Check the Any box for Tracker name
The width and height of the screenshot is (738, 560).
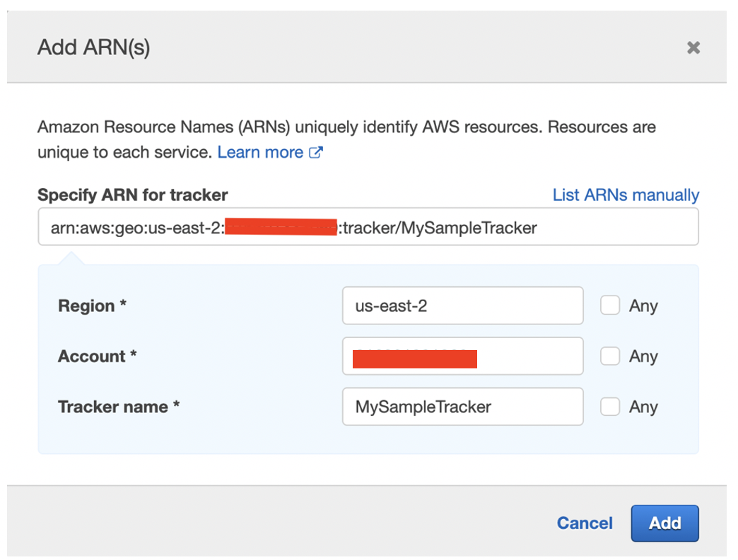coord(610,407)
